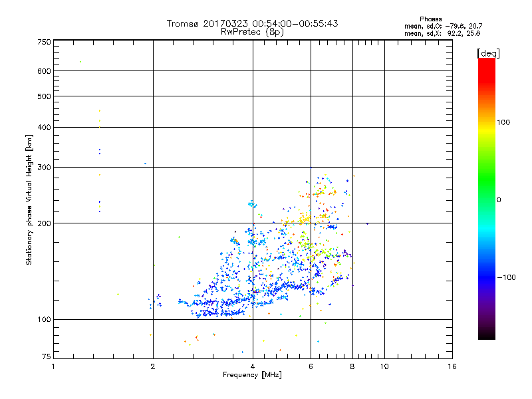Click the colorbar tick label '0'

pyautogui.click(x=499, y=200)
